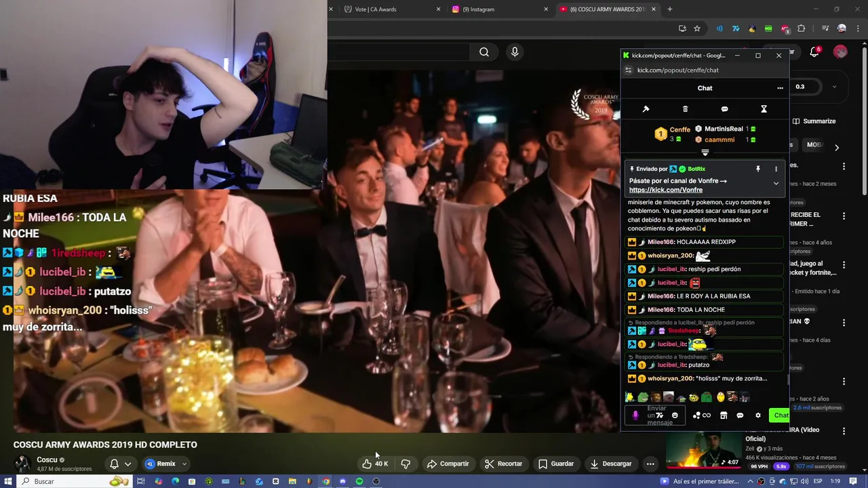The height and width of the screenshot is (488, 868).
Task: Open site info icon in Kick popout address bar
Action: (629, 70)
